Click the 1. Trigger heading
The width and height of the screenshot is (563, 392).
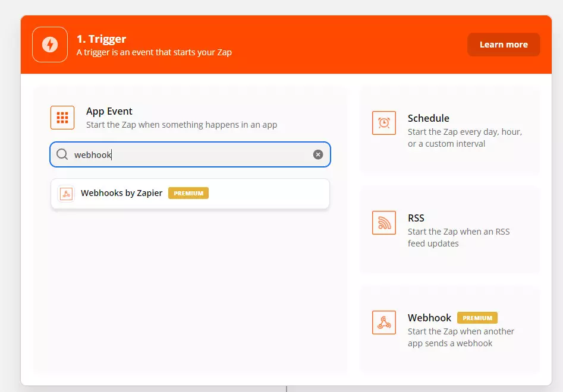coord(102,39)
